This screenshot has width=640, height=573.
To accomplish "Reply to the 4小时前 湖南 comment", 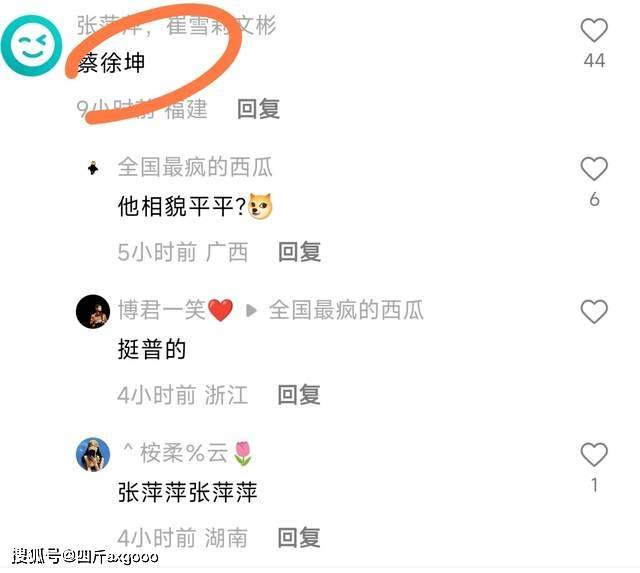I will (299, 537).
